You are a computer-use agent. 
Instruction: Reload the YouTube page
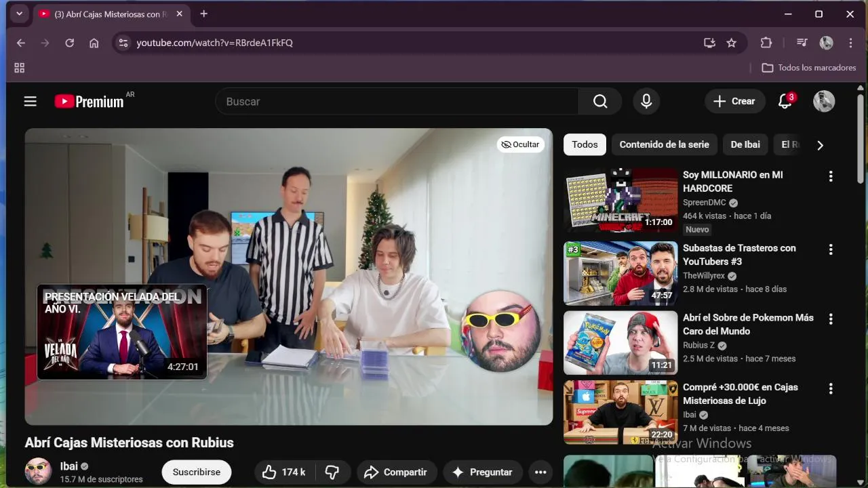[69, 43]
